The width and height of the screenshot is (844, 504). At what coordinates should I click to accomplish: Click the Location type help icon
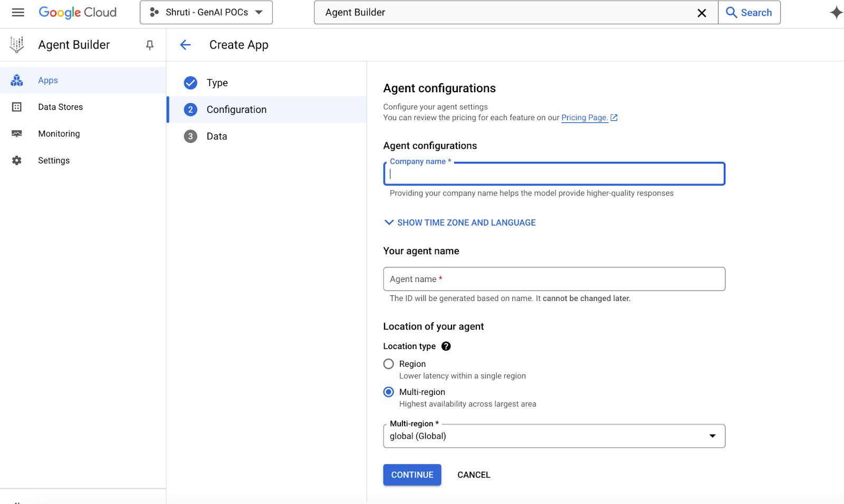[446, 346]
